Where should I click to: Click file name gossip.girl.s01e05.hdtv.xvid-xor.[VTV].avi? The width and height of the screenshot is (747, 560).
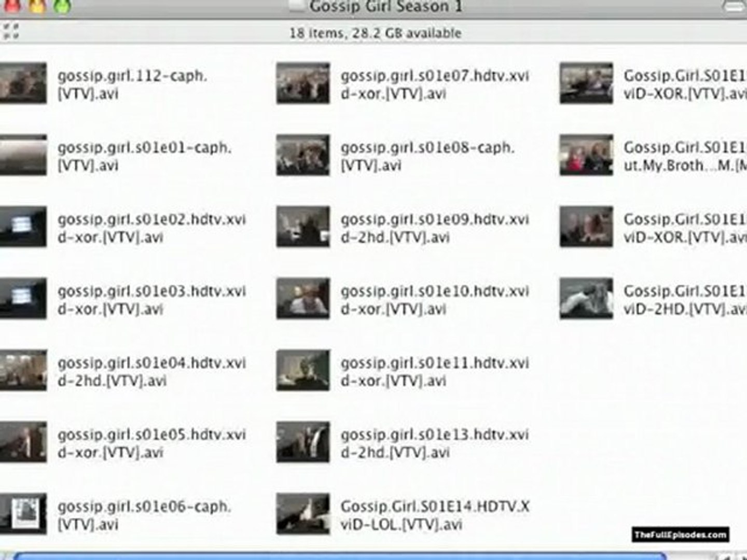(x=151, y=443)
